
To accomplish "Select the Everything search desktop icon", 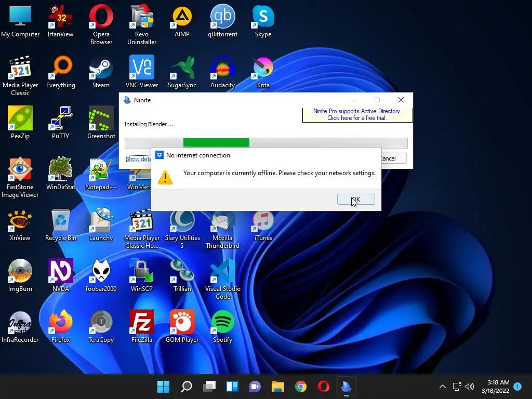I will pyautogui.click(x=60, y=72).
